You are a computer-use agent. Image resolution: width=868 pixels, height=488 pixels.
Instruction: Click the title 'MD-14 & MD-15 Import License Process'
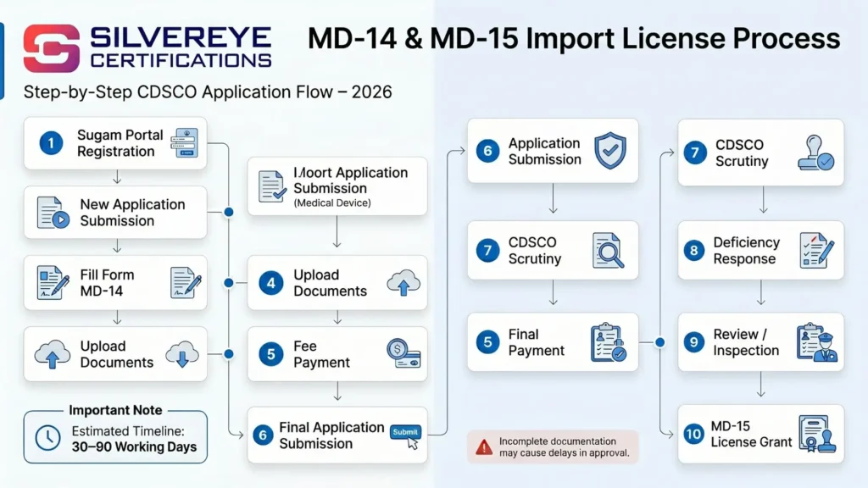click(574, 38)
